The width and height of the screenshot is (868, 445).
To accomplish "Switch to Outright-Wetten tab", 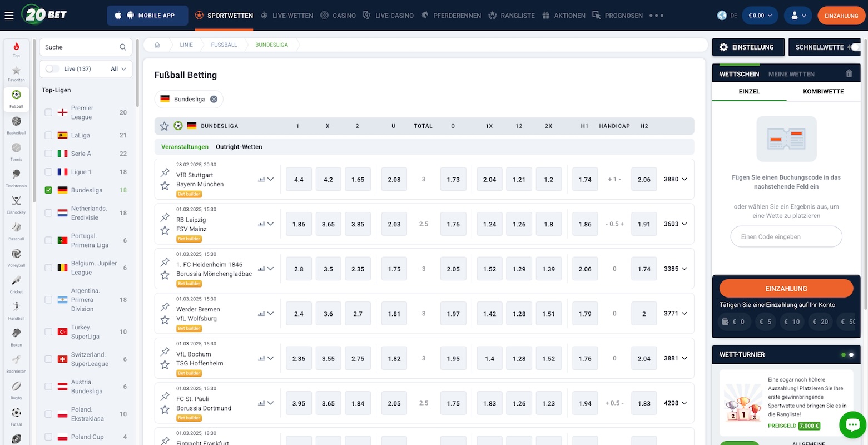I will pyautogui.click(x=239, y=147).
